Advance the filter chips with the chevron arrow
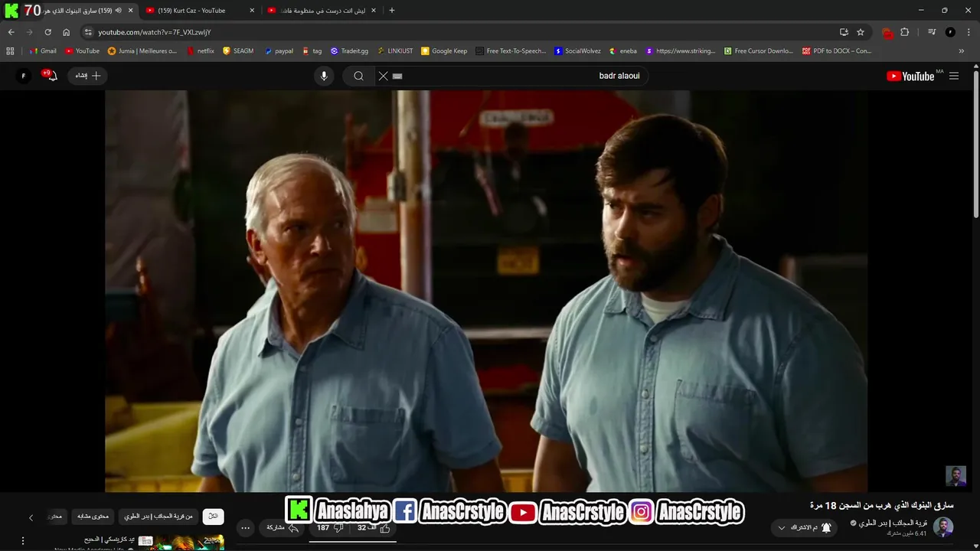 point(31,517)
